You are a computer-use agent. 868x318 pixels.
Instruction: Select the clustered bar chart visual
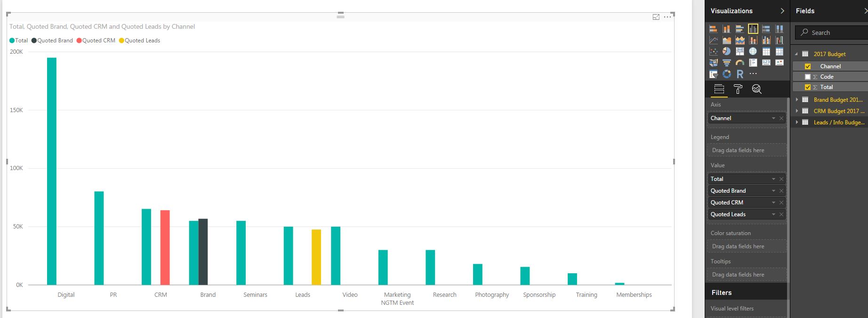click(740, 29)
